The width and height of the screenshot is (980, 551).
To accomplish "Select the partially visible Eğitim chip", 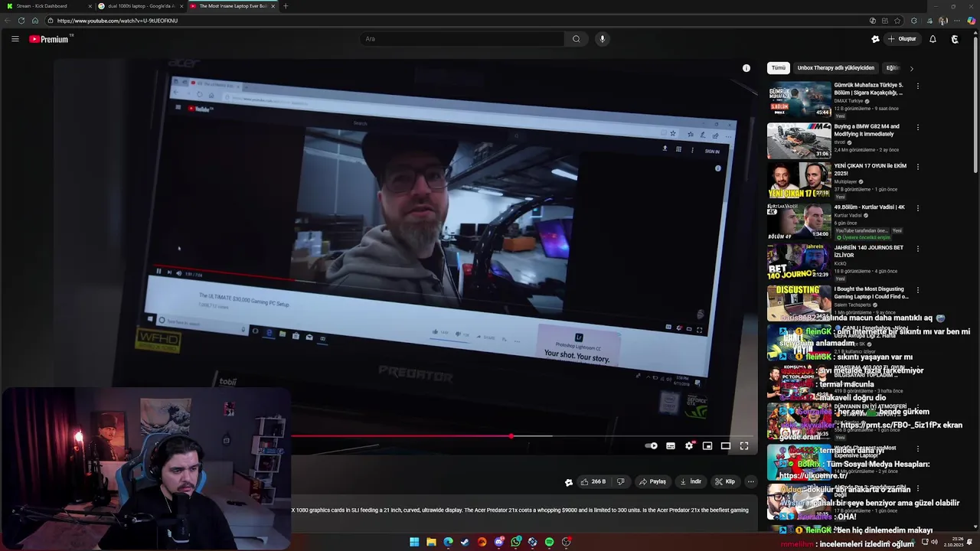I will [891, 68].
